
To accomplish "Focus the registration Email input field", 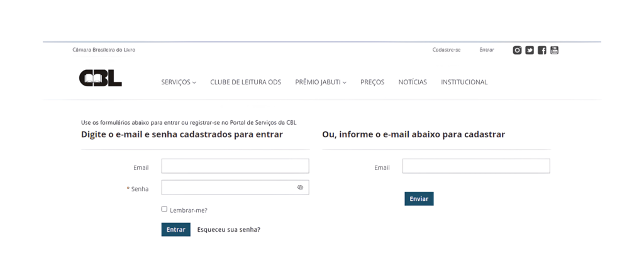I will tap(476, 166).
